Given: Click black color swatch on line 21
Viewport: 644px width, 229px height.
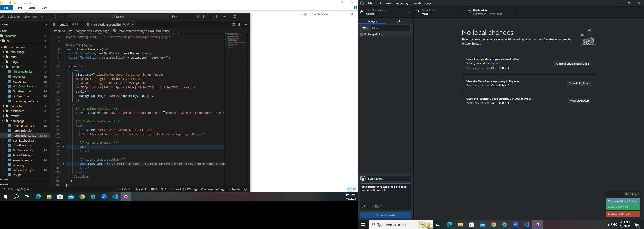Looking at the screenshot, I should pyautogui.click(x=164, y=113).
